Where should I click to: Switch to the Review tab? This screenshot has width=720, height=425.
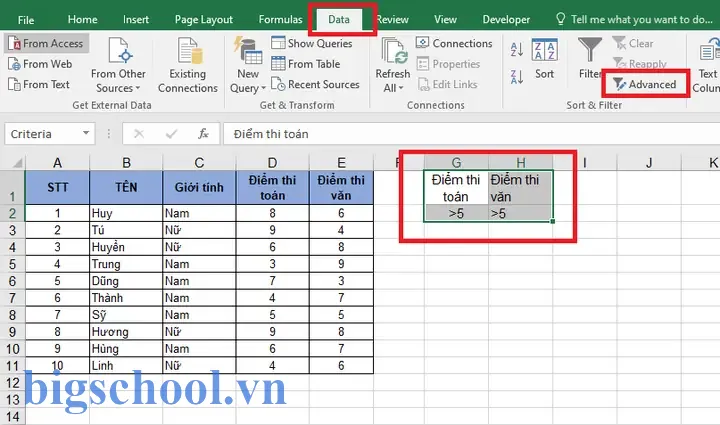[x=393, y=19]
